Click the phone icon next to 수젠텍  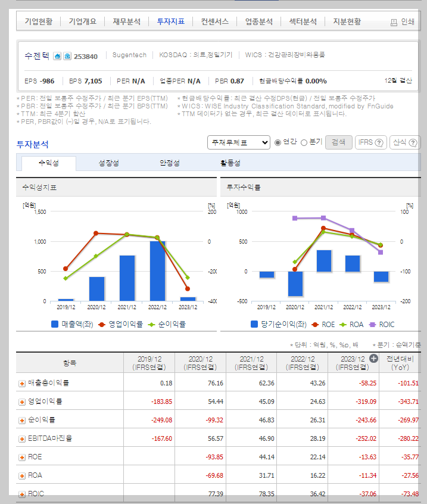point(67,56)
